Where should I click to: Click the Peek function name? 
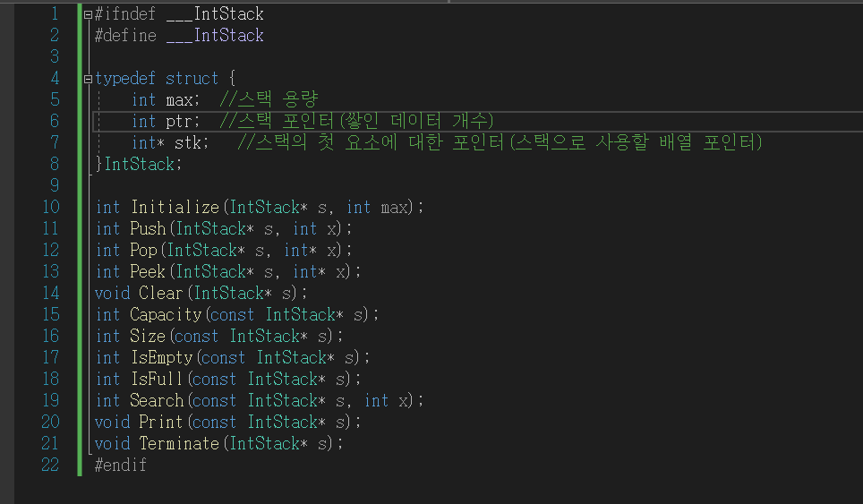coord(148,272)
